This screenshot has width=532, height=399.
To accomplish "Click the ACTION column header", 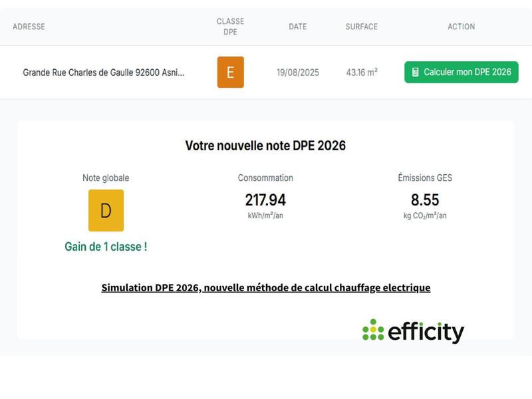I will [x=461, y=27].
